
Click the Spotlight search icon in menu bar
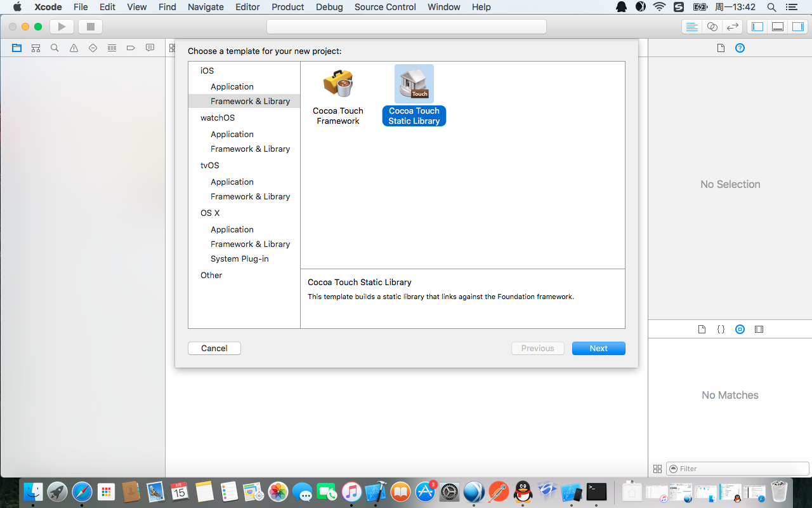click(x=771, y=7)
